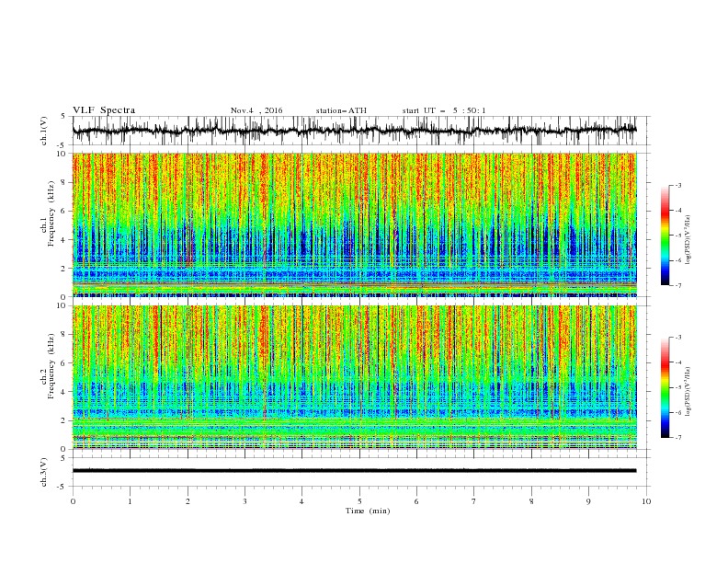Image resolution: width=728 pixels, height=563 pixels.
Task: Click the ch.1 voltage waveform trace
Action: pyautogui.click(x=354, y=131)
